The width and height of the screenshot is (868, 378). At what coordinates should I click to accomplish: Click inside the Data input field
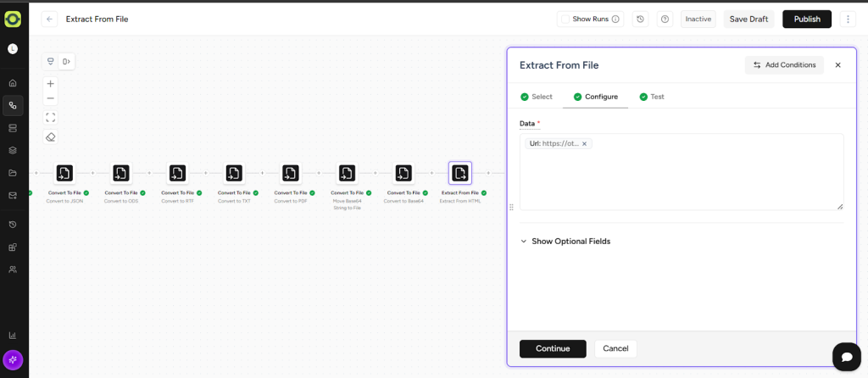click(681, 180)
